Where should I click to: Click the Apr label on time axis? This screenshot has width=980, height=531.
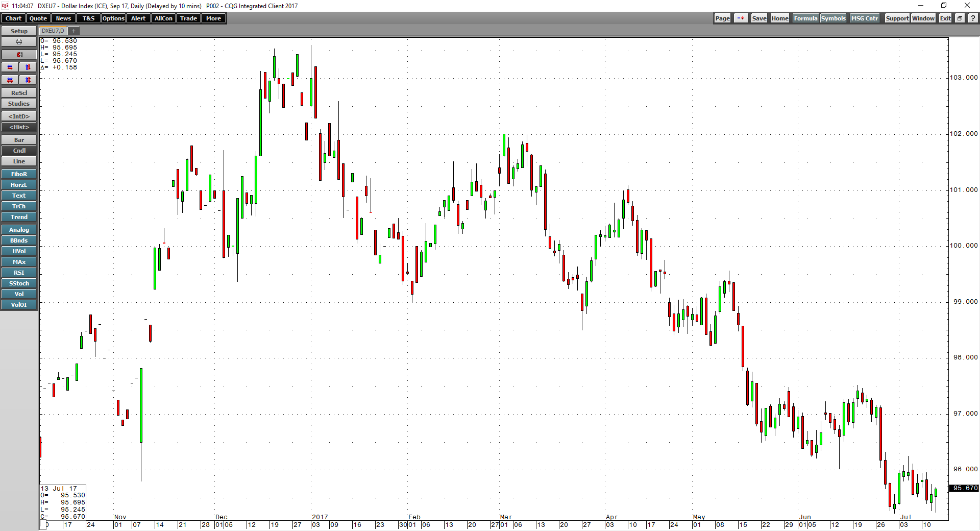[x=611, y=517]
